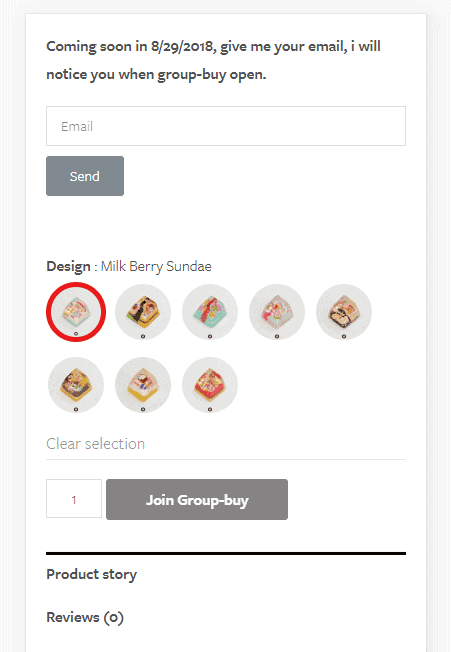Click the thick black divider above Product story
Screen dimensions: 451x652
click(x=226, y=553)
